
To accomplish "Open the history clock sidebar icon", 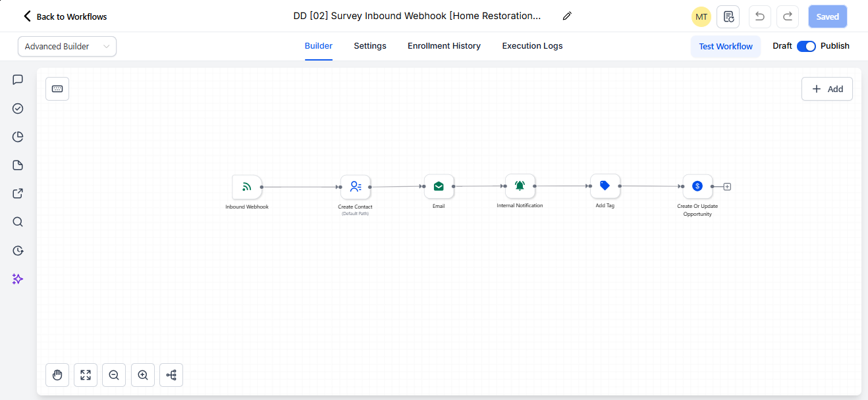I will [x=18, y=251].
